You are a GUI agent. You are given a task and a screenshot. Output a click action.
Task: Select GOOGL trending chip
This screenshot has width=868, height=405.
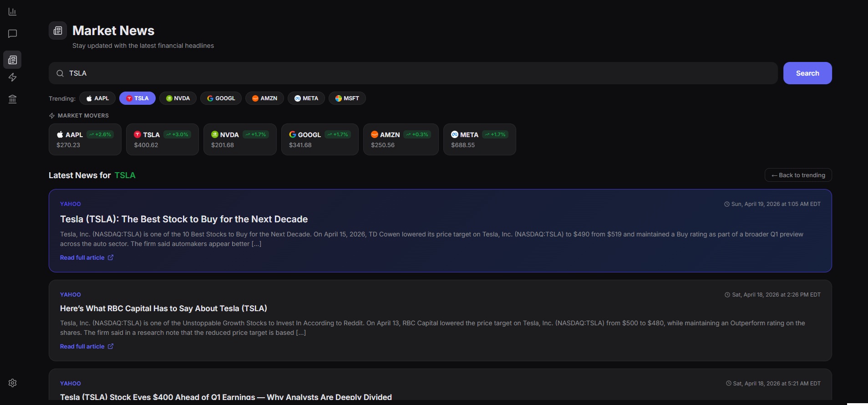(x=221, y=98)
